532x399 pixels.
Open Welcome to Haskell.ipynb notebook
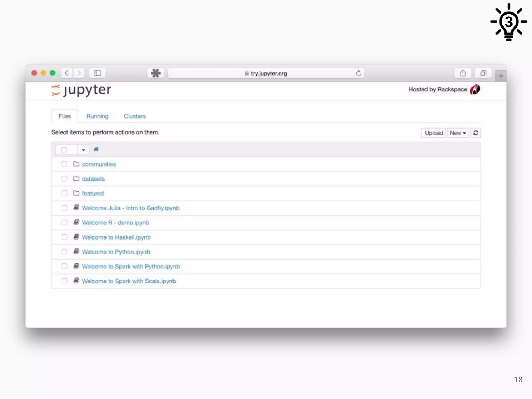coord(116,237)
